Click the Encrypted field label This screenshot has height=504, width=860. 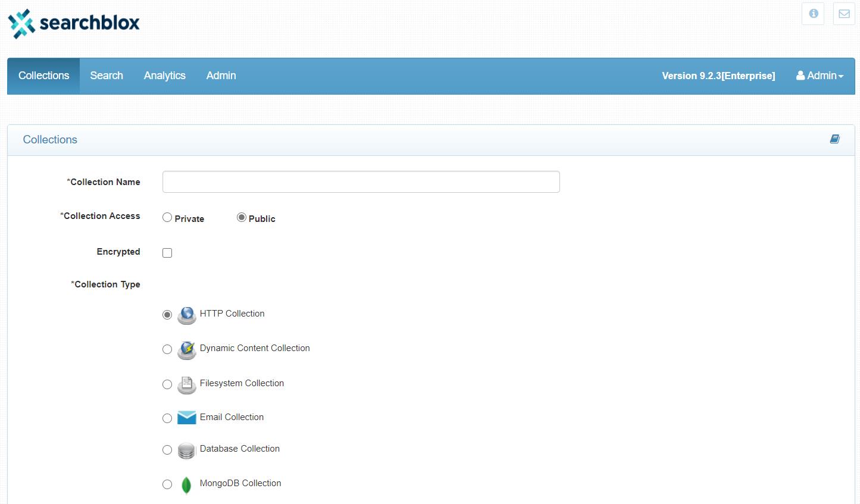[118, 252]
